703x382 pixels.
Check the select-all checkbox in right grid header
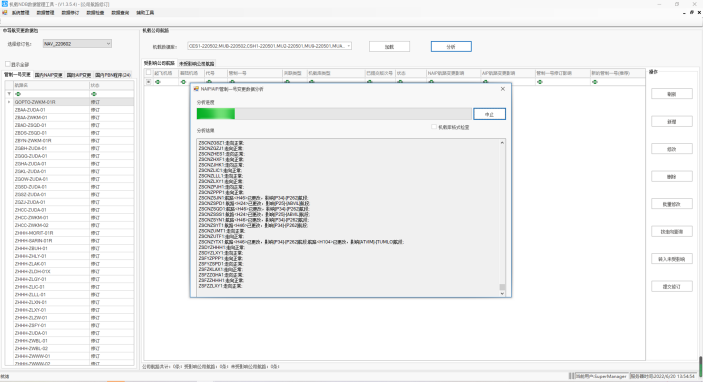tap(148, 73)
